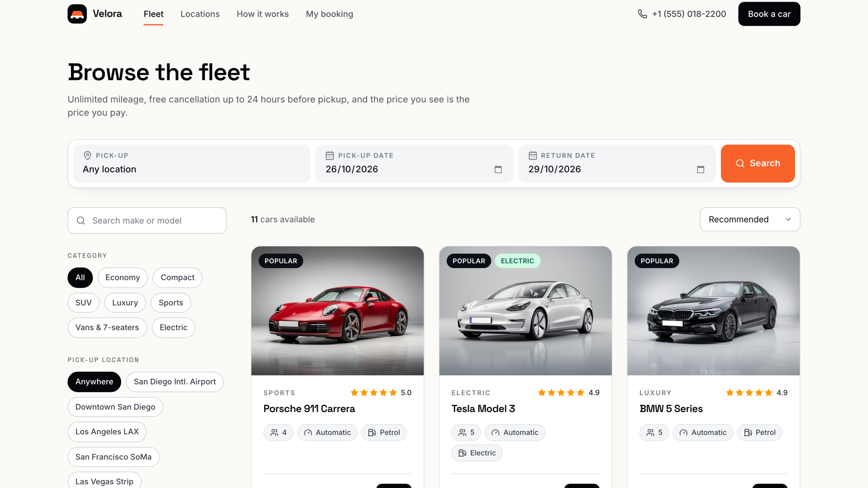Open the pick-up date calendar picker icon
This screenshot has height=488, width=868.
pos(498,169)
